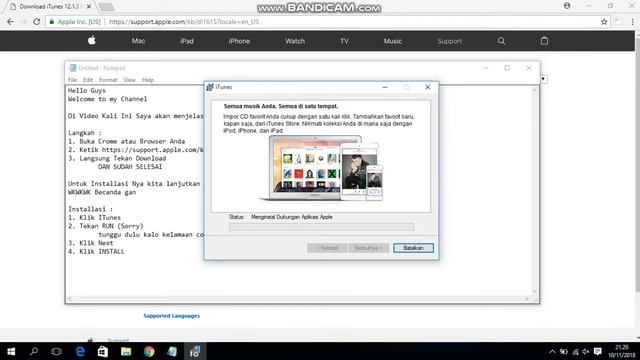
Task: Click the 'DAN SUDAH SELESAI' line in Notepad
Action: click(x=130, y=167)
